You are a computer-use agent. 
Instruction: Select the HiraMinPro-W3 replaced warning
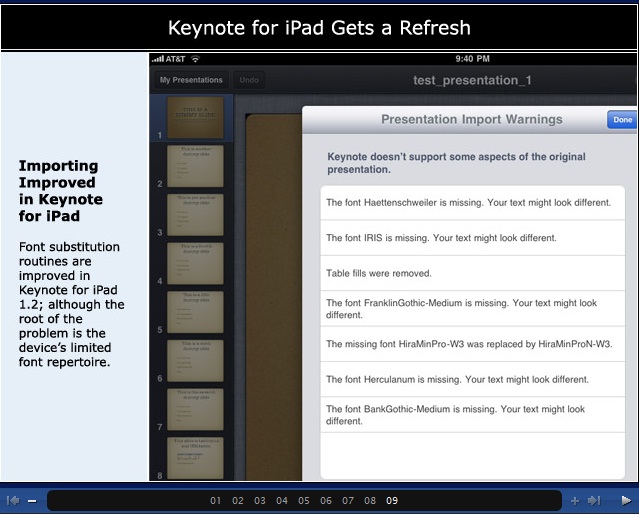(472, 344)
